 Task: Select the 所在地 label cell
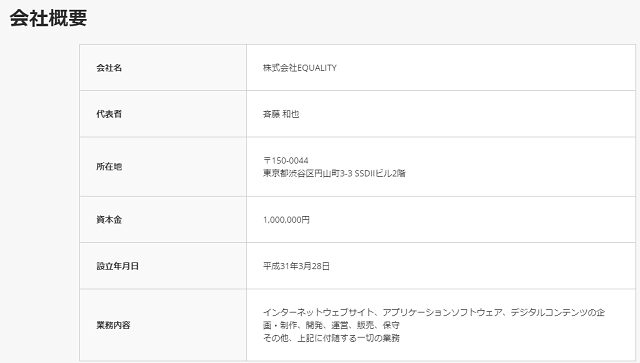[x=163, y=167]
